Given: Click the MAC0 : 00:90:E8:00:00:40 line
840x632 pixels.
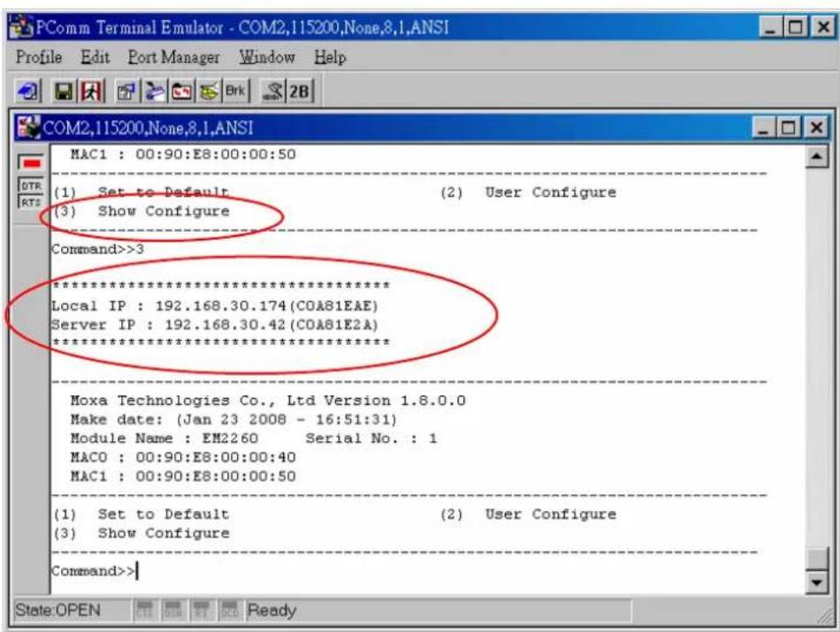Looking at the screenshot, I should point(183,457).
